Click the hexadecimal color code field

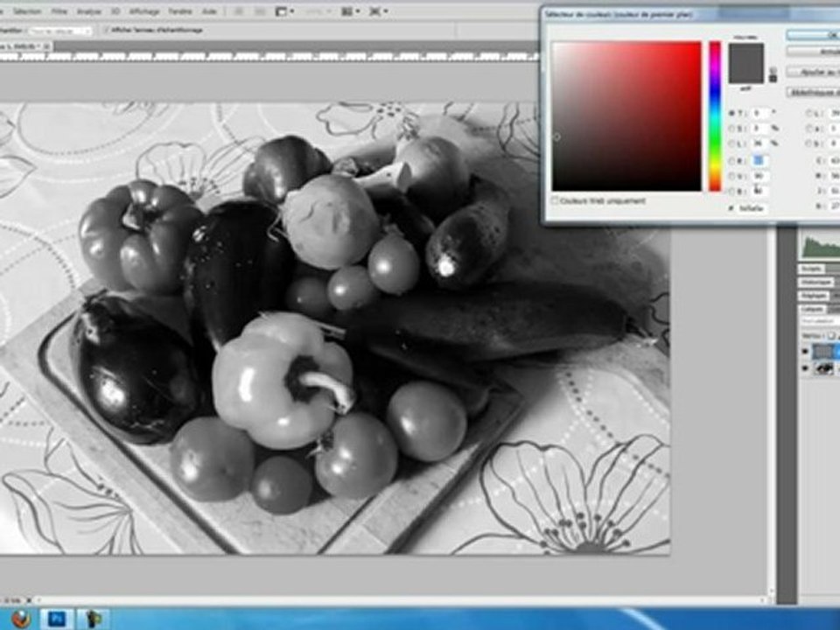[751, 208]
